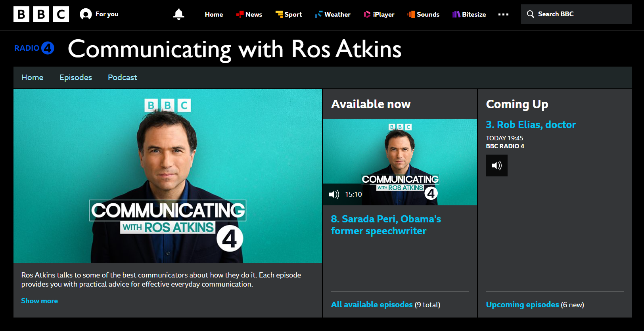Click the speaker icon under Coming Up

coord(496,165)
